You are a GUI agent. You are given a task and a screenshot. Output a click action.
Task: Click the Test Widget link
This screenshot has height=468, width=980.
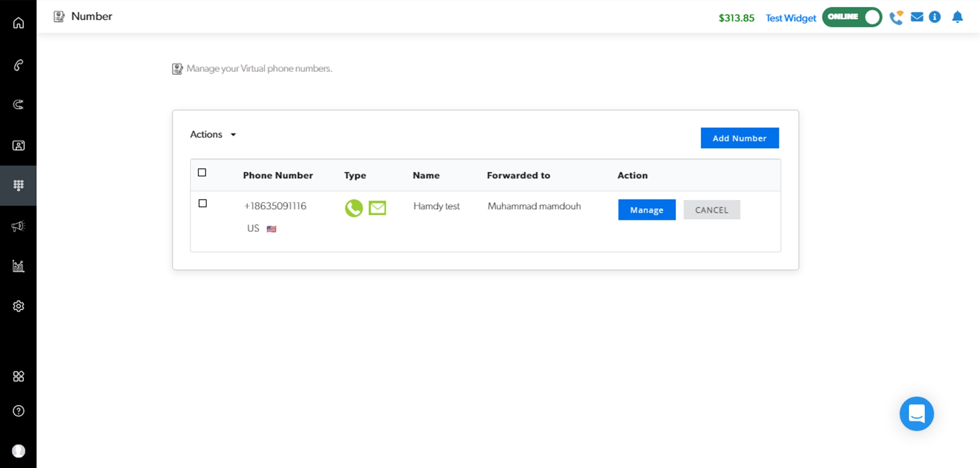[790, 18]
